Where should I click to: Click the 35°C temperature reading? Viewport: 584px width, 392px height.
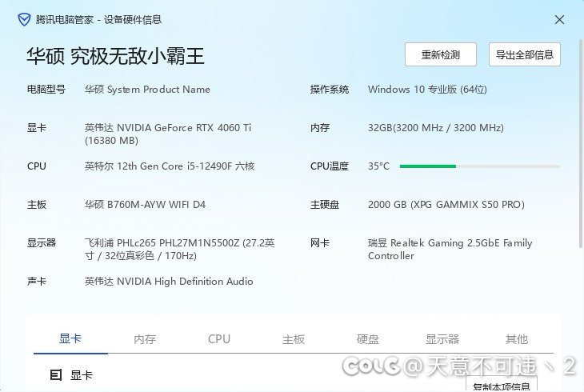tap(378, 166)
